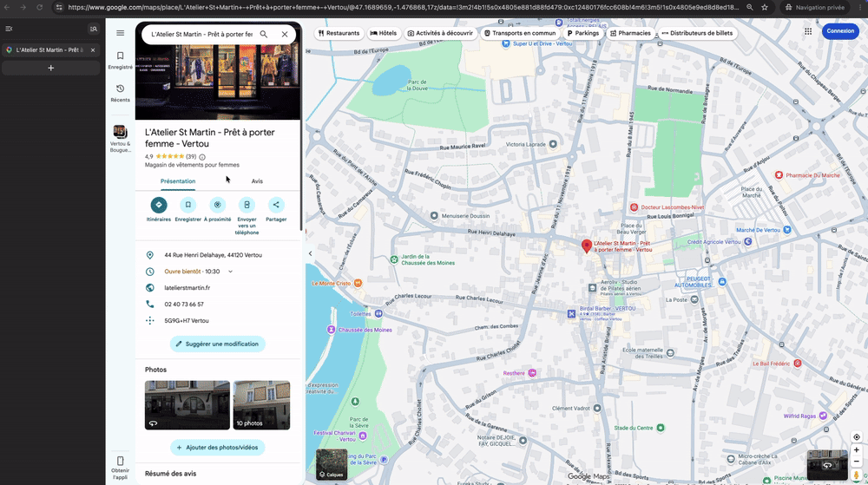Open the Calques layers thumbnail
The width and height of the screenshot is (868, 485).
[x=332, y=464]
